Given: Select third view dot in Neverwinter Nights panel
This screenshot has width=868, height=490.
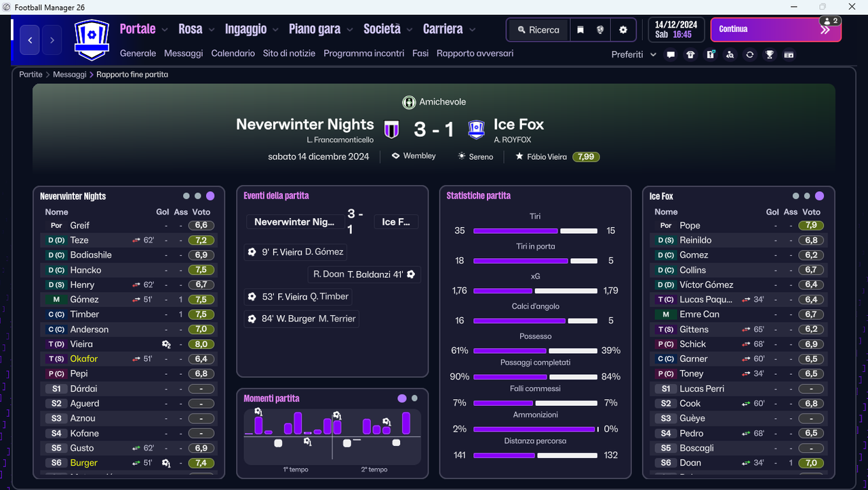Looking at the screenshot, I should pyautogui.click(x=210, y=196).
